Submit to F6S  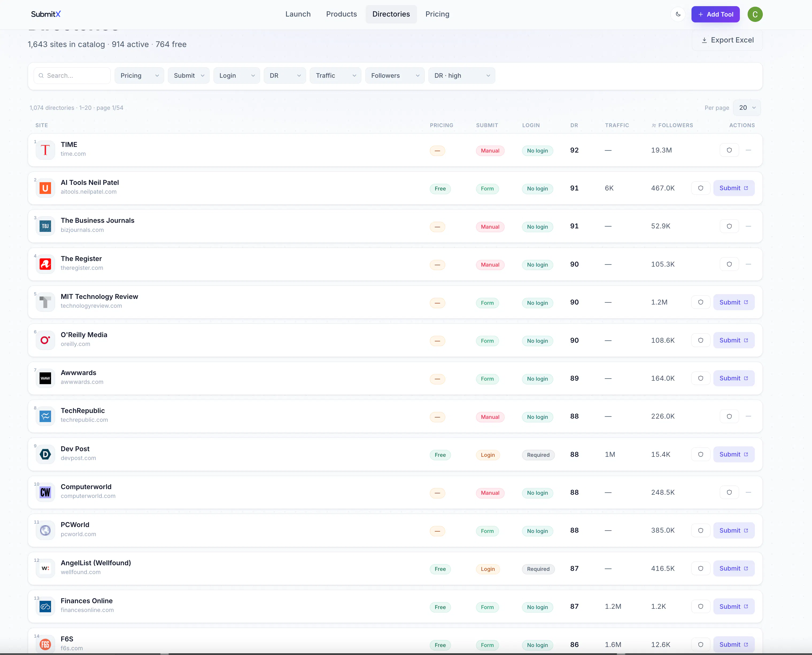pyautogui.click(x=734, y=644)
